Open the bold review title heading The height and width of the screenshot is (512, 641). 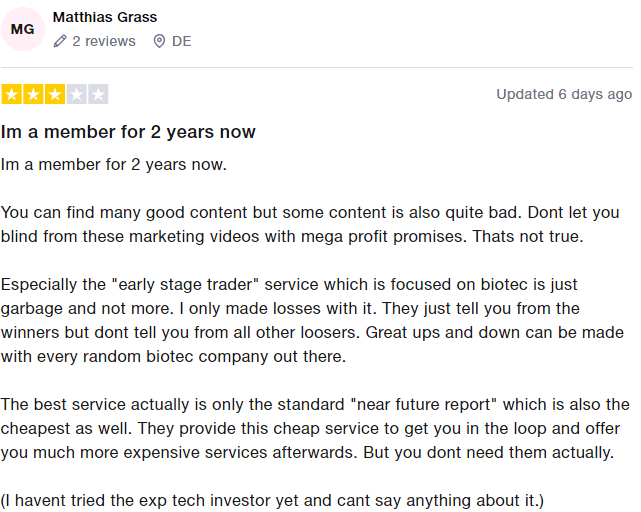tap(128, 132)
